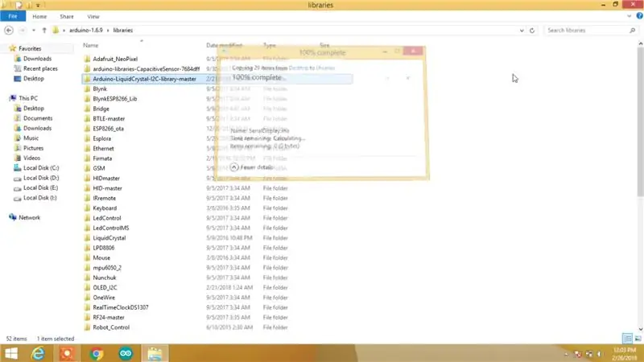Open Arduino IDE from the taskbar
644x362 pixels.
tap(126, 353)
